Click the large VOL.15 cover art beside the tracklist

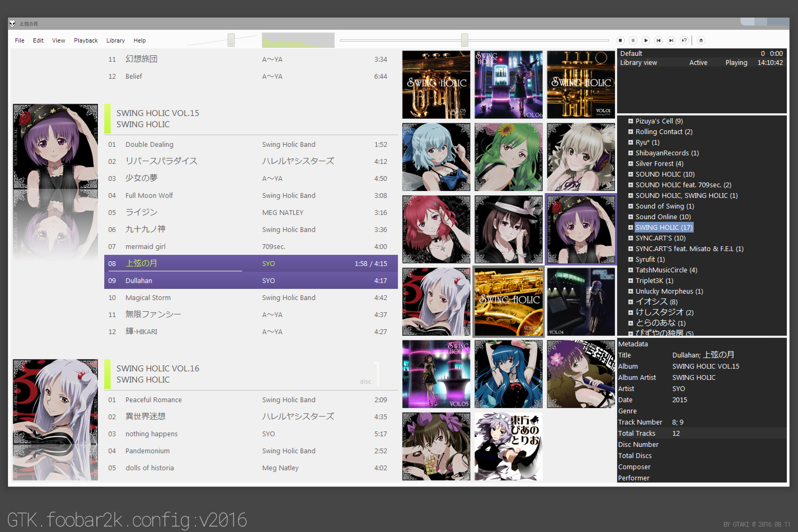55,146
